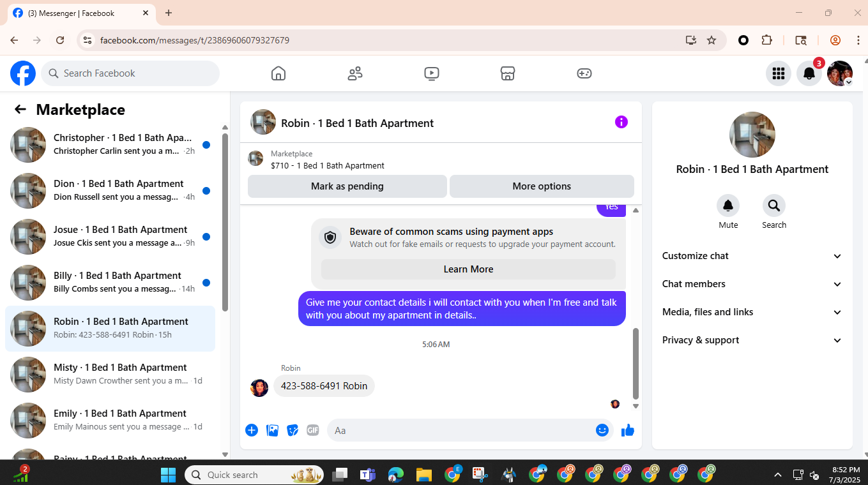Open more actions plus icon
Image resolution: width=868 pixels, height=485 pixels.
coord(252,430)
